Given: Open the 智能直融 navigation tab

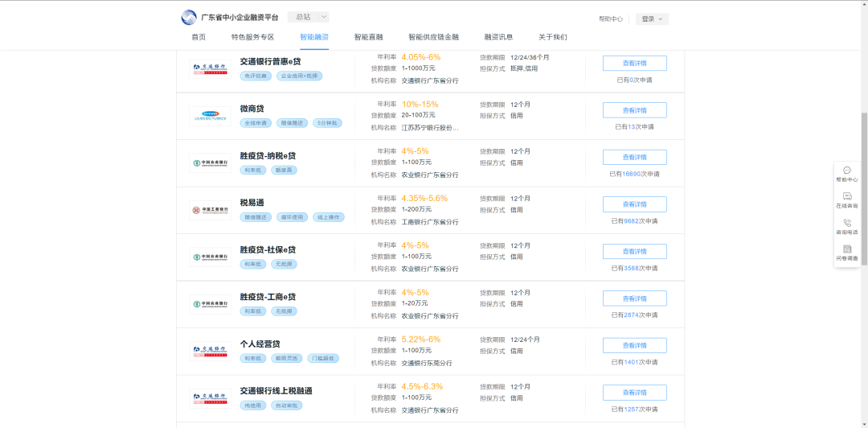Looking at the screenshot, I should click(369, 37).
